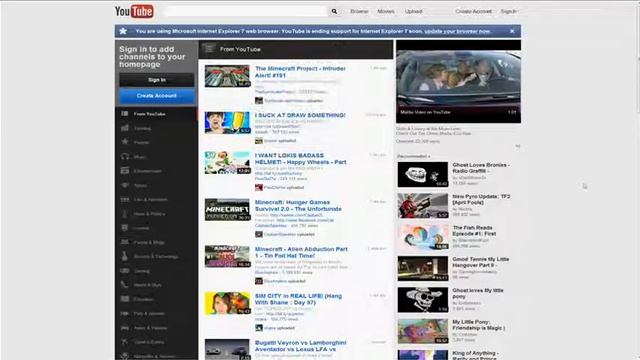Click Minecraft Hunger Games video thumbnail
Viewport: 640px width, 360px height.
pyautogui.click(x=227, y=210)
